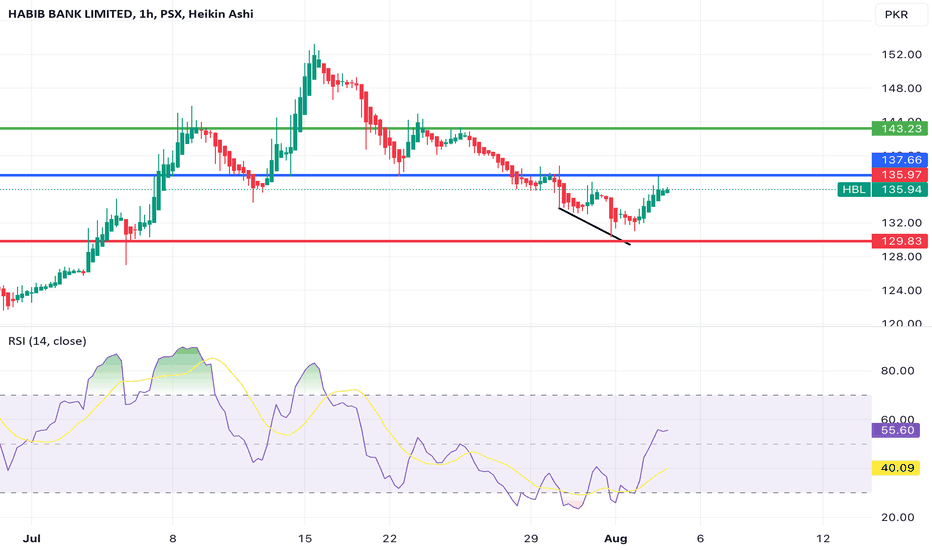Click the 152.00 price axis label
This screenshot has height=550, width=932.
click(901, 55)
